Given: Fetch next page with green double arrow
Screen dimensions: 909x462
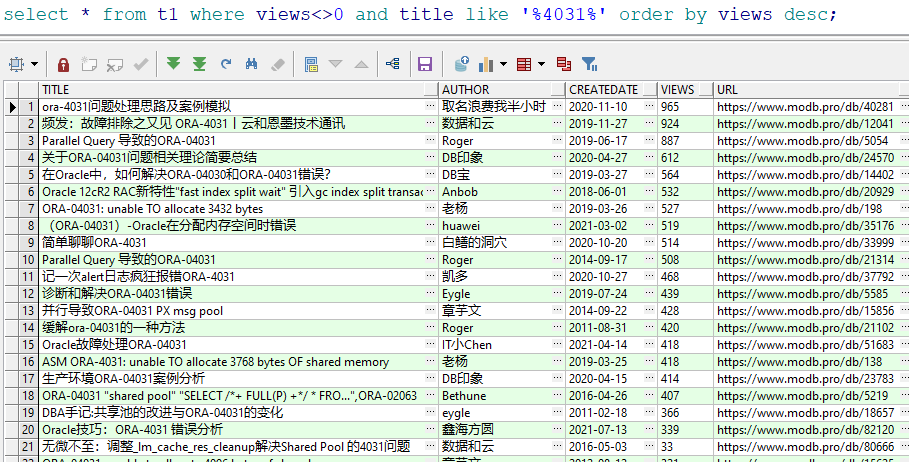Looking at the screenshot, I should (x=173, y=64).
